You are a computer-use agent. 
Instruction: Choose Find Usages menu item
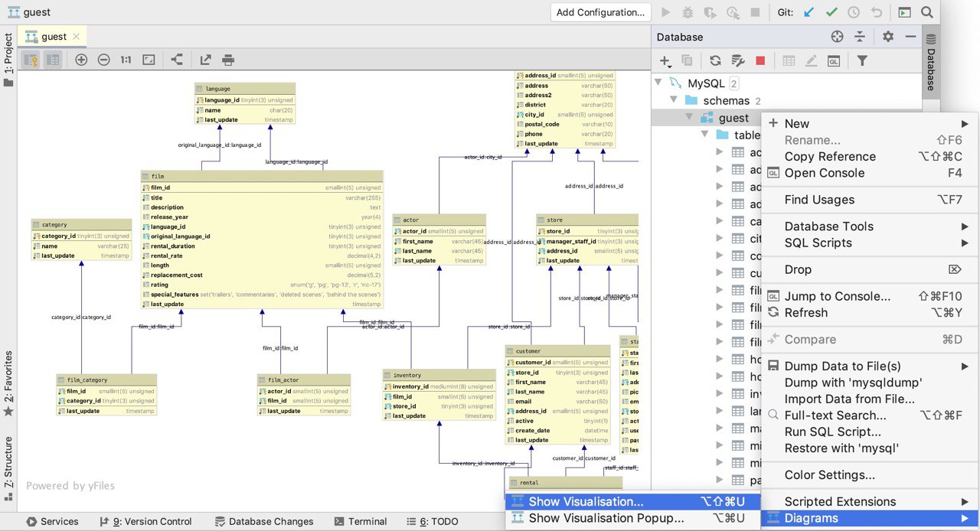coord(869,200)
